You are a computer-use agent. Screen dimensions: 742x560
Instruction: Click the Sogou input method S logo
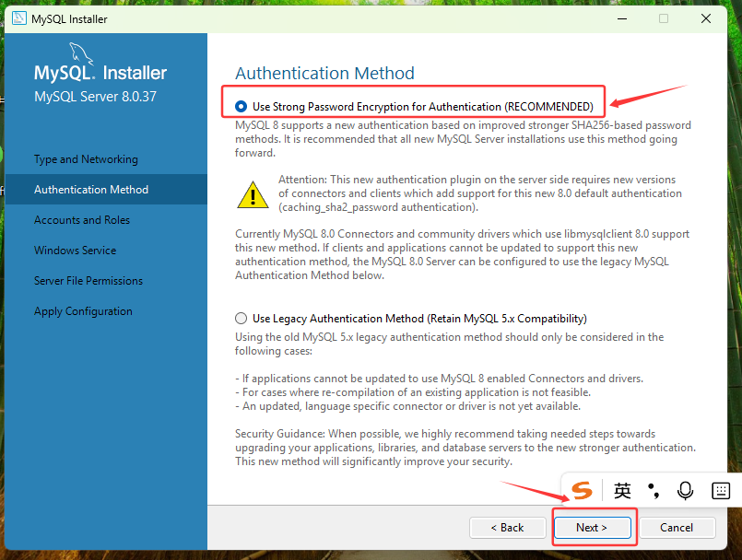pyautogui.click(x=582, y=490)
